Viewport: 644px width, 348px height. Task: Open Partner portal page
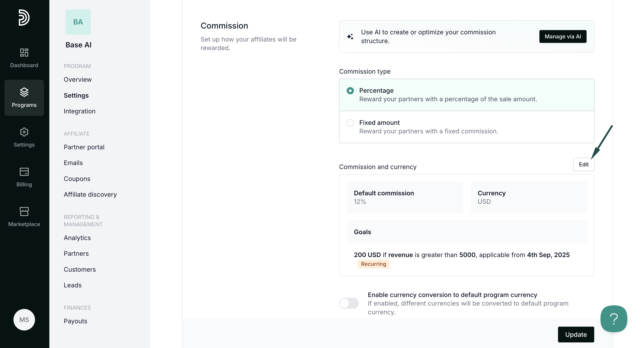coord(84,147)
